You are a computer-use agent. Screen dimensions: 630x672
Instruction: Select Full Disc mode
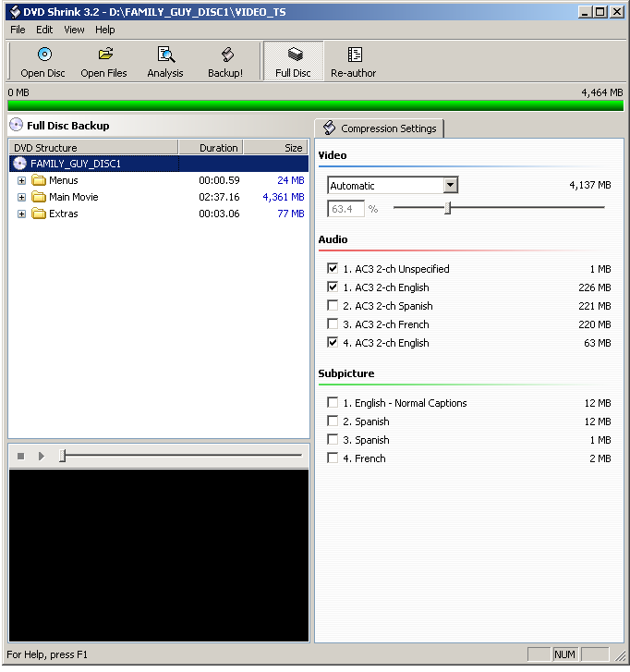click(x=294, y=61)
